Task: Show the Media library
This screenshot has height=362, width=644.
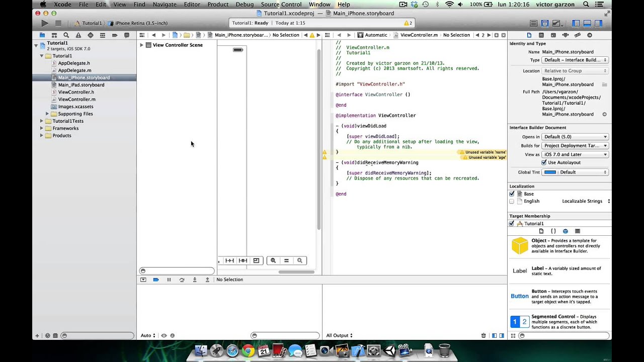Action: pos(578,231)
